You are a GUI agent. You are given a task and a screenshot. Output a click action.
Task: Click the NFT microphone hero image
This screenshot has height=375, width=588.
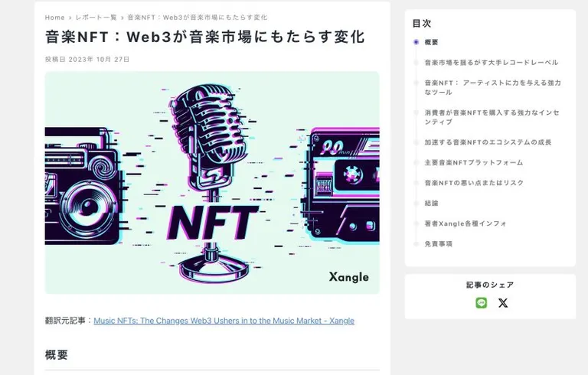click(212, 183)
